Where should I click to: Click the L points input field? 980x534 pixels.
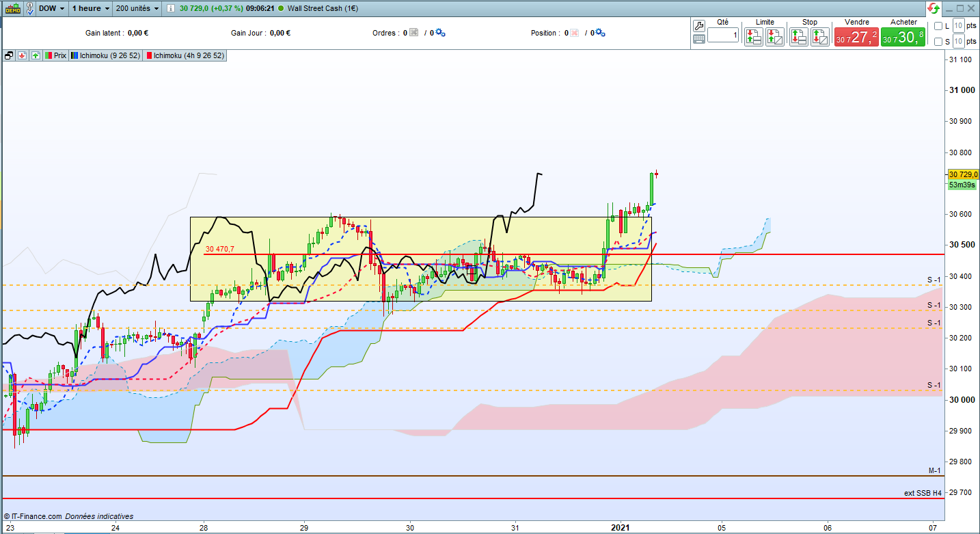tap(959, 26)
